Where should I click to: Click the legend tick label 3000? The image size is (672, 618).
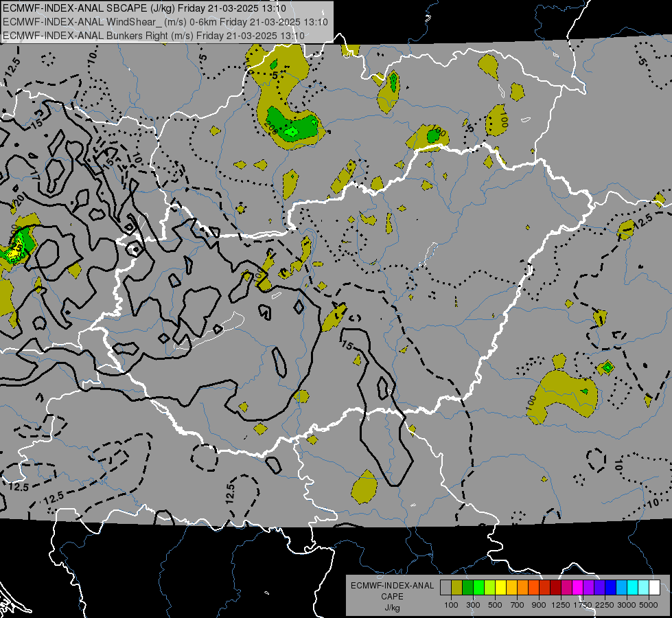[627, 605]
